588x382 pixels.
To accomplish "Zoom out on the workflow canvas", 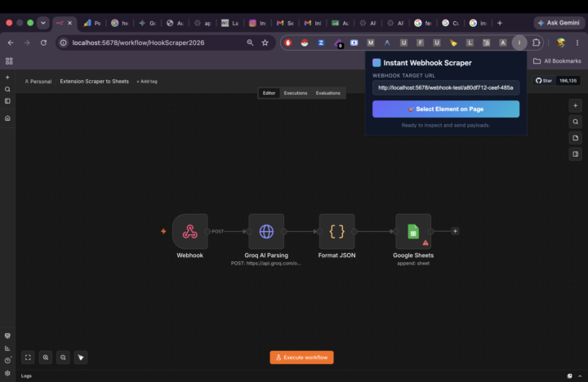I will tap(63, 358).
